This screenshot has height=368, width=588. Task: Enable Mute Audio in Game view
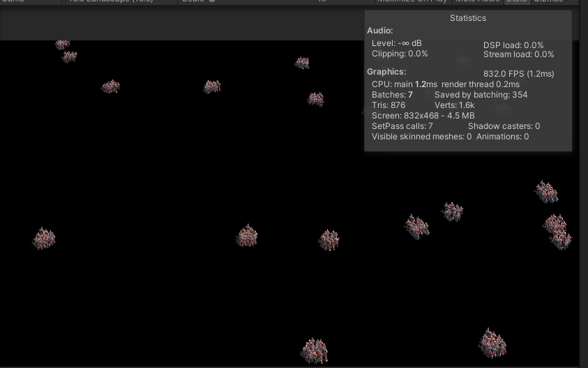tap(477, 1)
